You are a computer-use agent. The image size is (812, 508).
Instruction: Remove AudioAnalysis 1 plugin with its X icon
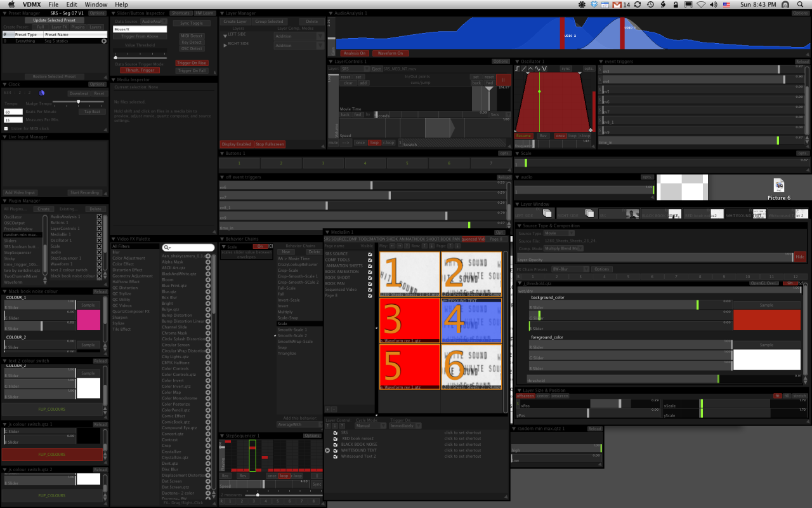[x=99, y=217]
